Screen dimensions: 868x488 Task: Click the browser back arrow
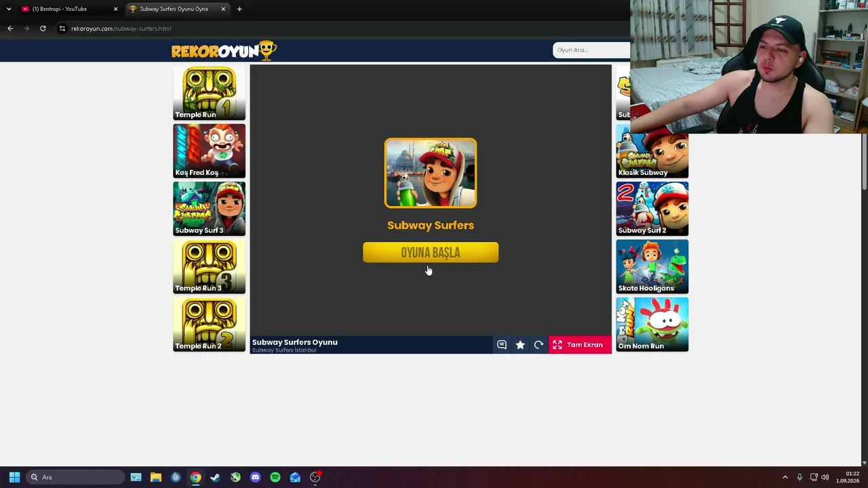(x=10, y=28)
